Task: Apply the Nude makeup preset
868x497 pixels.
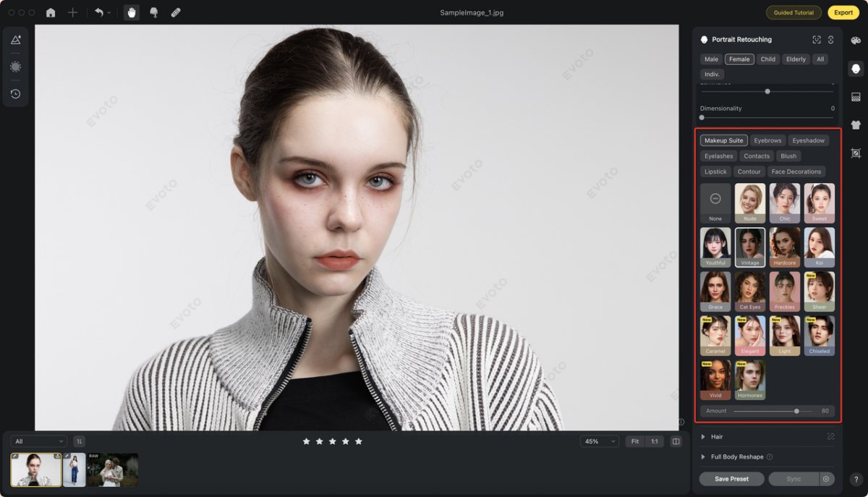Action: [x=750, y=203]
